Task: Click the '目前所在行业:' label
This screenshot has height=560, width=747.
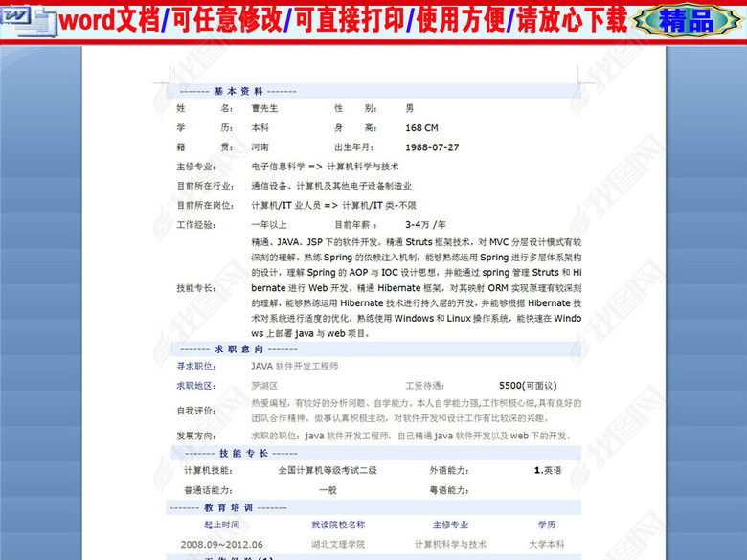Action: coord(205,186)
